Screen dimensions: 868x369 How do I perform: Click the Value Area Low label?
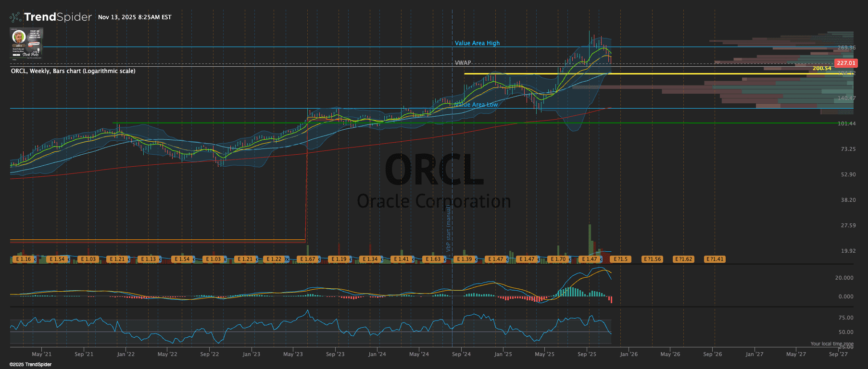tap(476, 105)
